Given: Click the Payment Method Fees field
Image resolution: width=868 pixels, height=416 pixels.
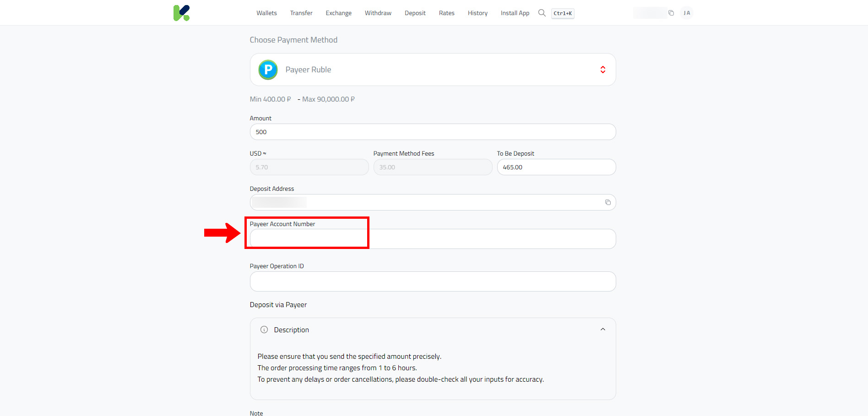Looking at the screenshot, I should pyautogui.click(x=433, y=167).
